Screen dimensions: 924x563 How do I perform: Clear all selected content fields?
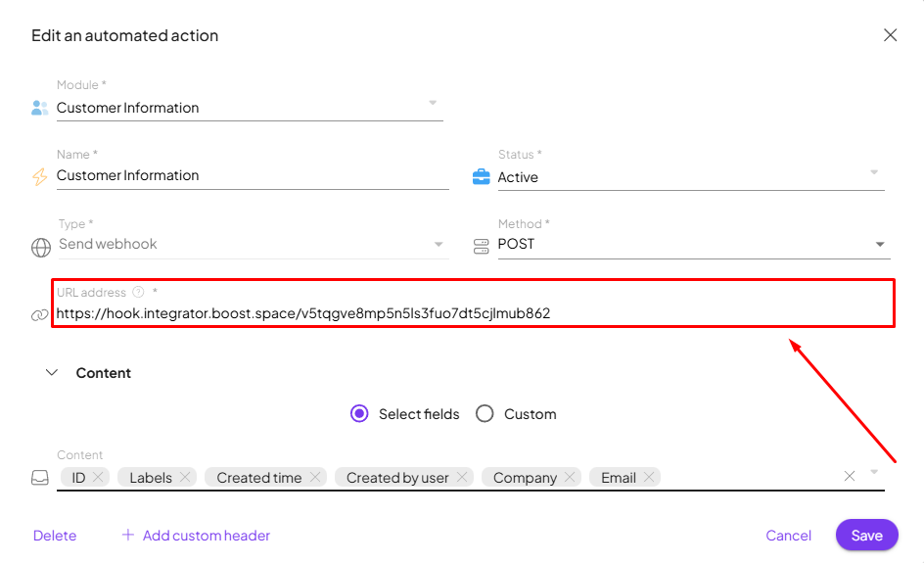tap(850, 476)
